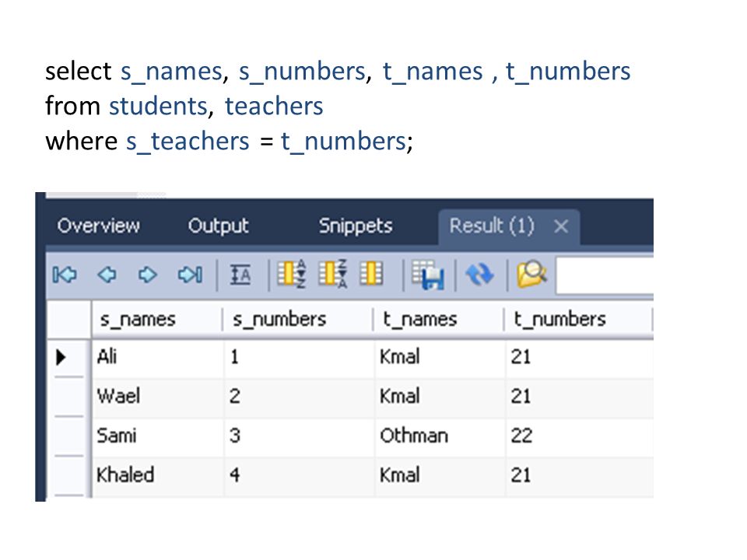Close the Result (1) tab
The height and width of the screenshot is (560, 747).
click(561, 226)
